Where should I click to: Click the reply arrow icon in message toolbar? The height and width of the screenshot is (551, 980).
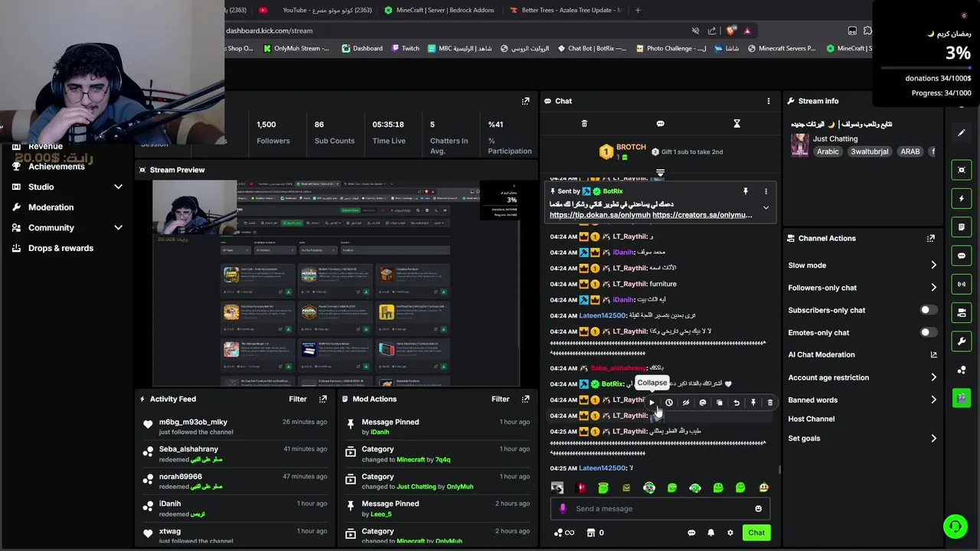point(736,403)
